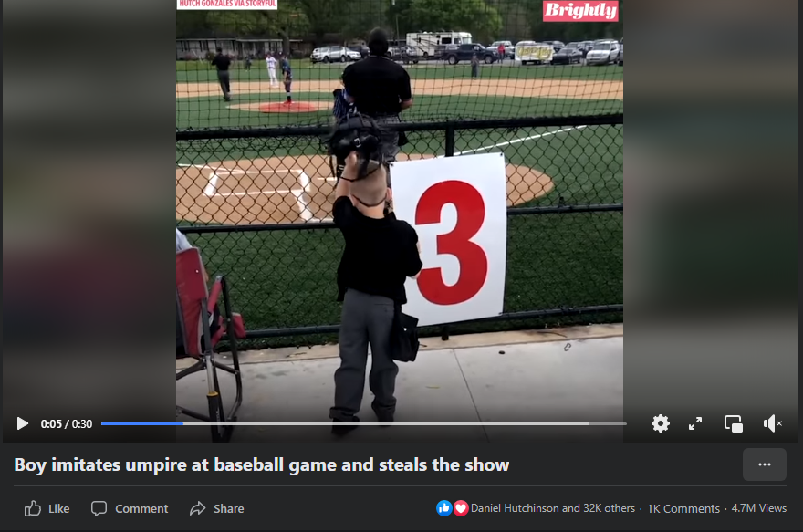Click the 4.7M Views count

point(759,508)
